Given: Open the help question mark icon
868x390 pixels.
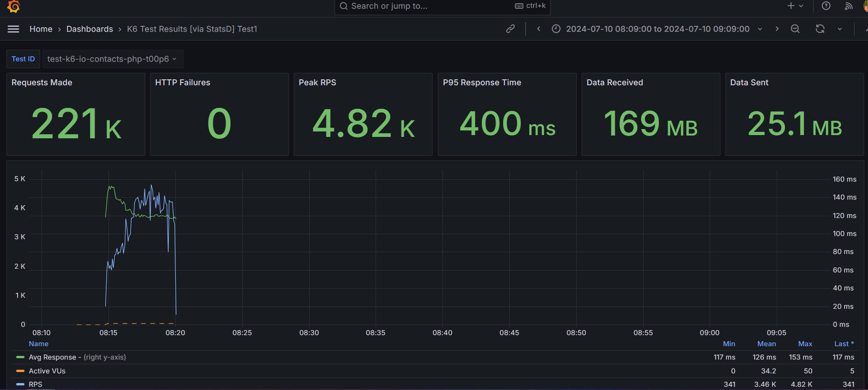Looking at the screenshot, I should 826,6.
